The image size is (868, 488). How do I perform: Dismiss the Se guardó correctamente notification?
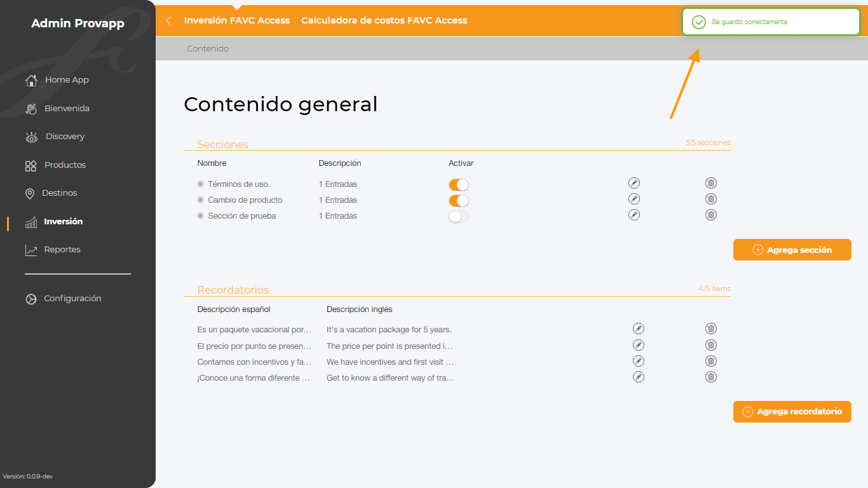771,22
